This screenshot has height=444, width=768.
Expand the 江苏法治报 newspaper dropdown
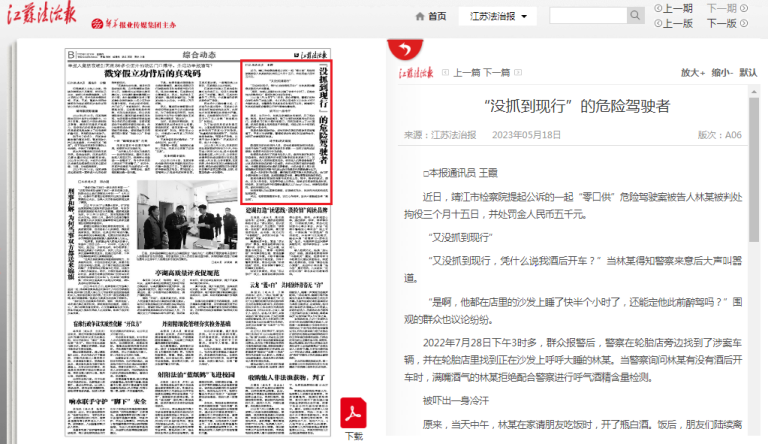click(x=498, y=16)
